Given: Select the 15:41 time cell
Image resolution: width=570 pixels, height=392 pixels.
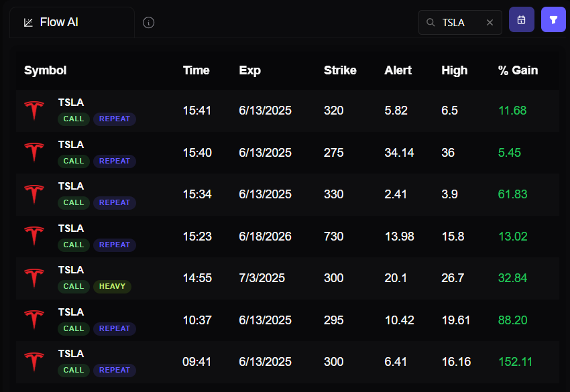Looking at the screenshot, I should (x=196, y=111).
